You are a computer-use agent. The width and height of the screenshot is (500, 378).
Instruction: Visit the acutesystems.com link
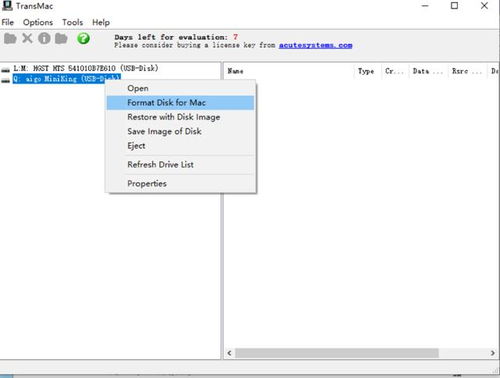(x=315, y=45)
